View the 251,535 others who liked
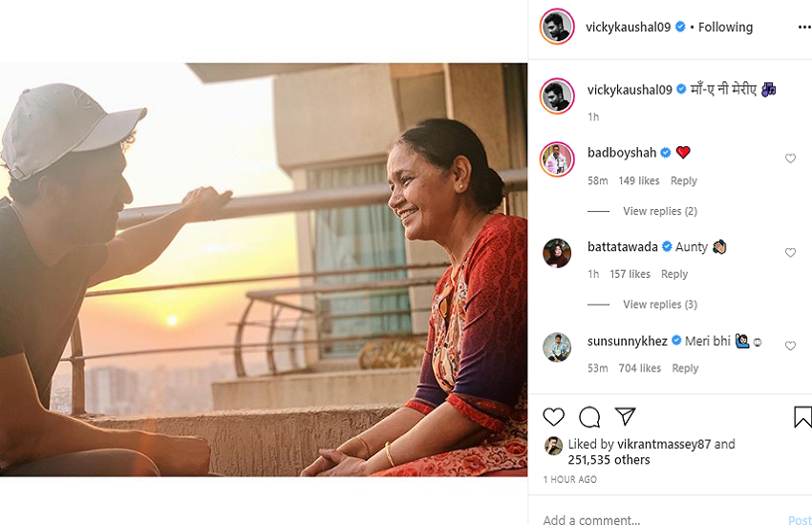This screenshot has width=812, height=525. pyautogui.click(x=609, y=460)
